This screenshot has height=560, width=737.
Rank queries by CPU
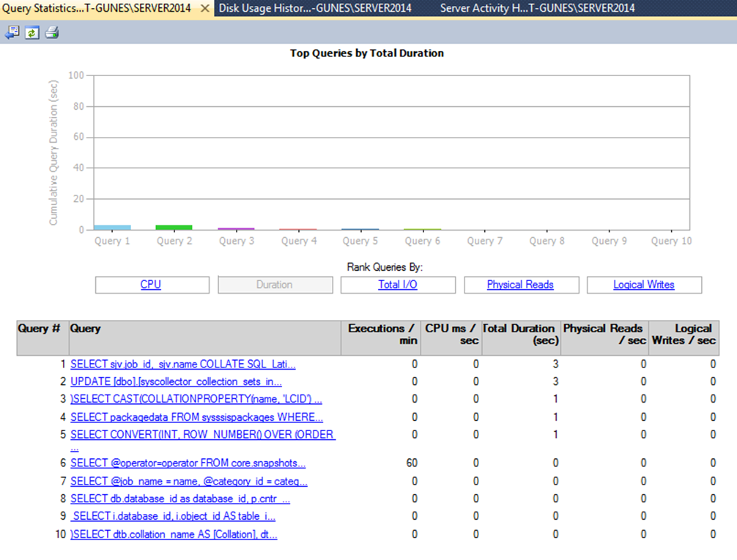152,285
